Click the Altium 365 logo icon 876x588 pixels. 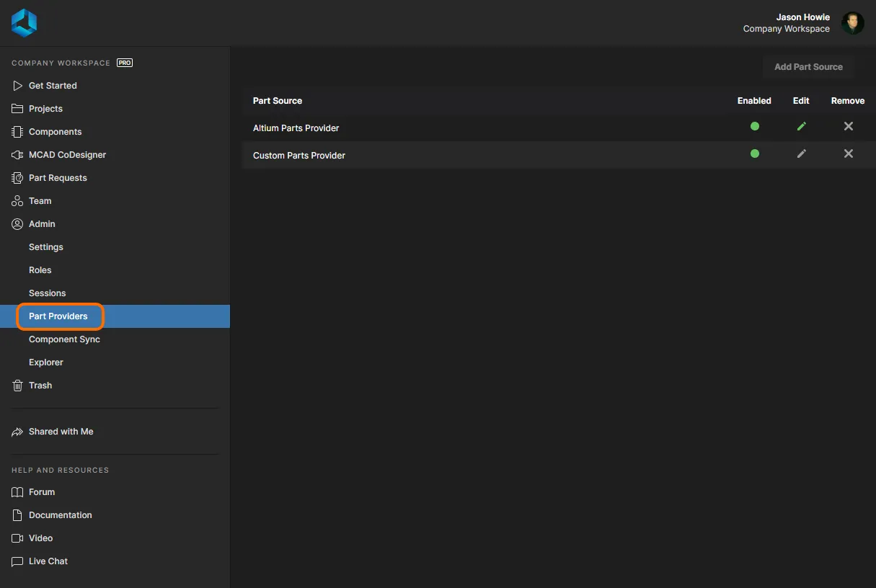24,23
